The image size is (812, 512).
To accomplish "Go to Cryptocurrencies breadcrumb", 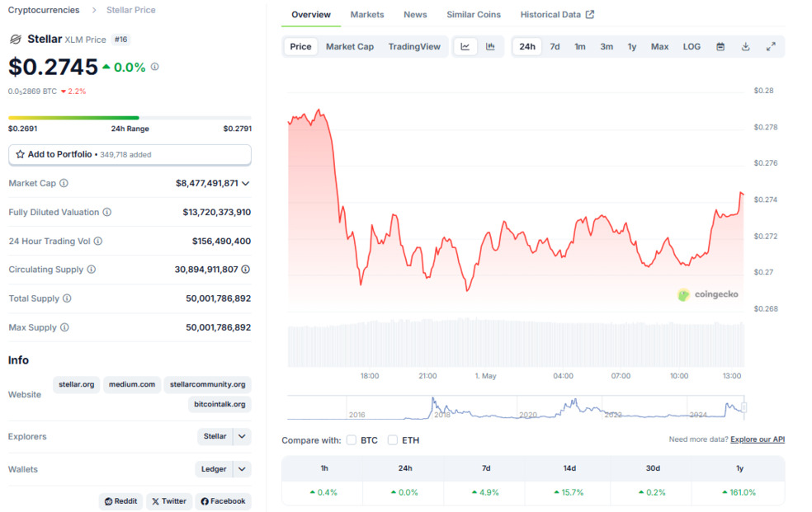I will pos(44,10).
